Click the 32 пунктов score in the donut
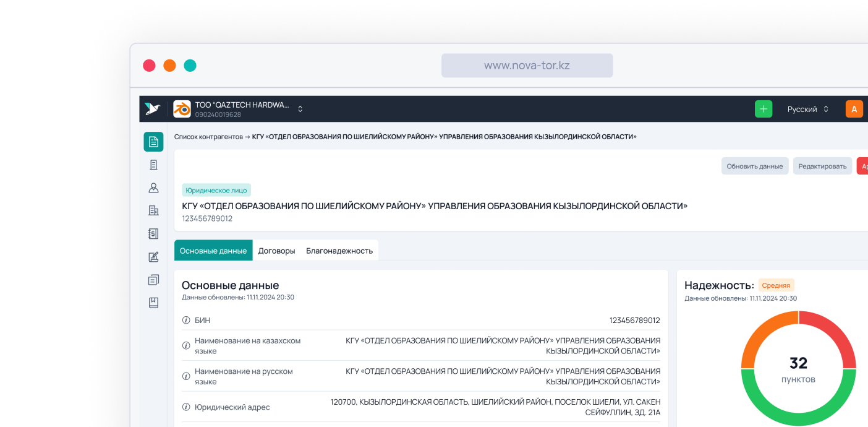This screenshot has height=427, width=868. 798,369
